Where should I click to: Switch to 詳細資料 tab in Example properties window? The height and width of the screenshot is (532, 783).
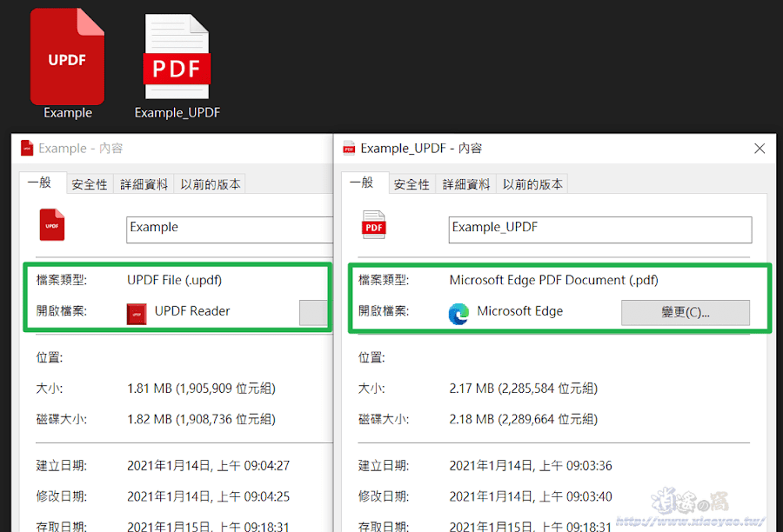click(x=144, y=184)
